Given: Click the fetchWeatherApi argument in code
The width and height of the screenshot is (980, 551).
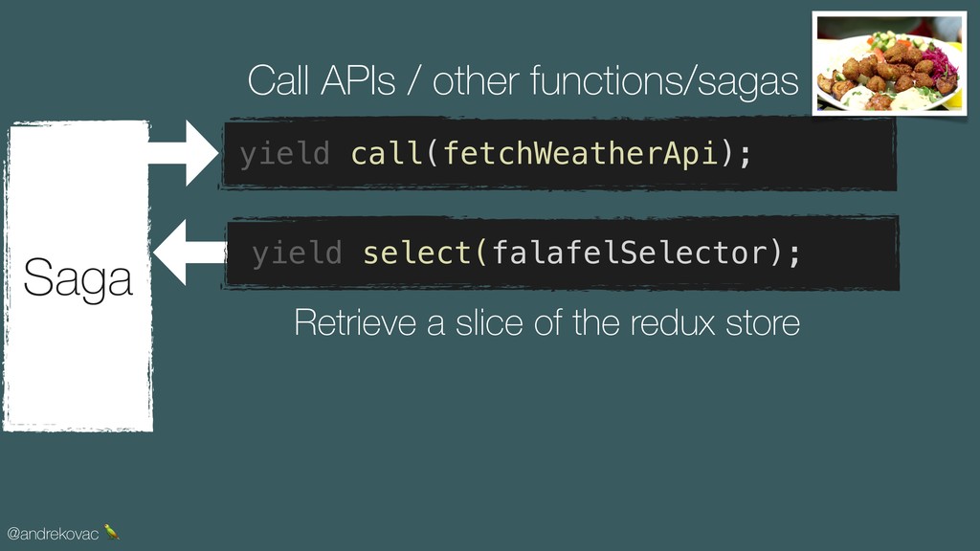Looking at the screenshot, I should (579, 153).
